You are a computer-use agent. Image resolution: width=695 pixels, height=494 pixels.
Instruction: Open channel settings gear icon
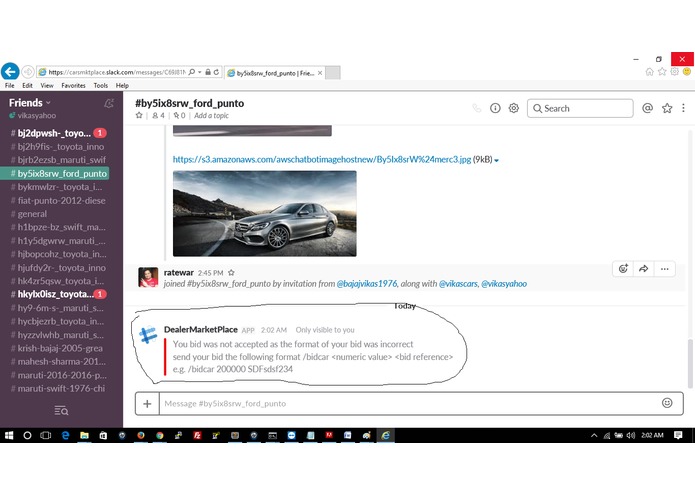tap(514, 108)
